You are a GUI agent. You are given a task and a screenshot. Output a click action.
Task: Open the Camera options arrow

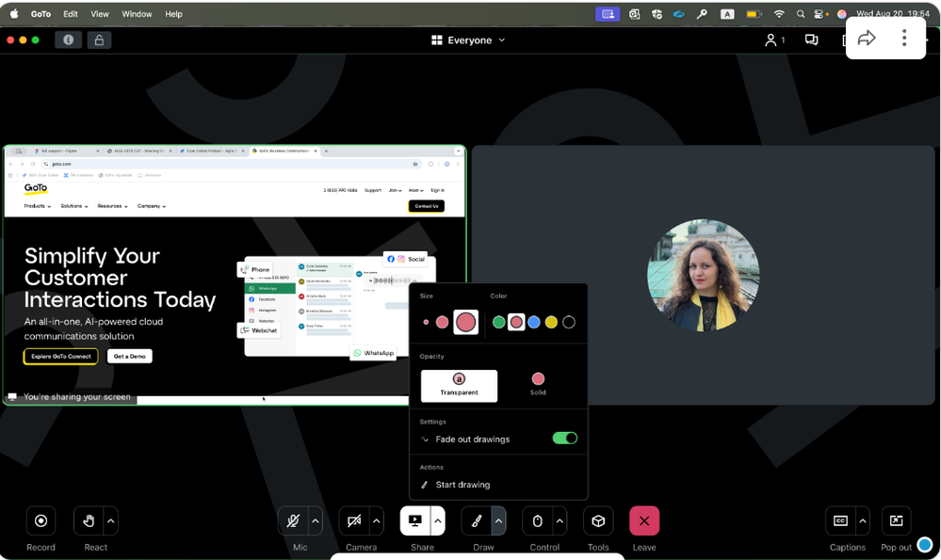377,520
